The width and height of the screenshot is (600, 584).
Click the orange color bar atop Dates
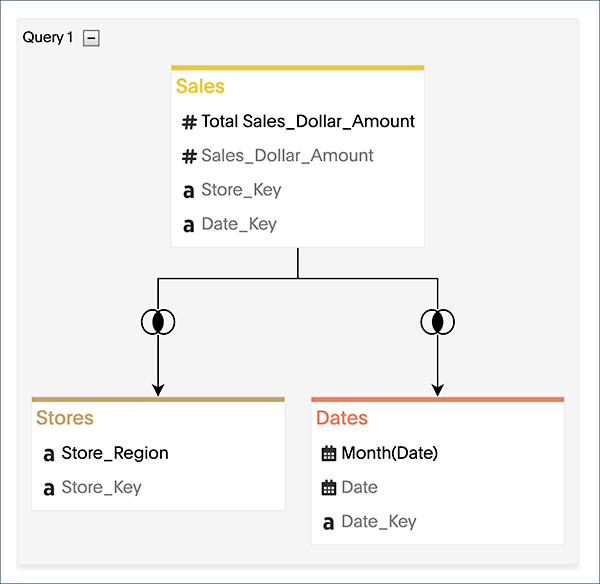(x=437, y=399)
